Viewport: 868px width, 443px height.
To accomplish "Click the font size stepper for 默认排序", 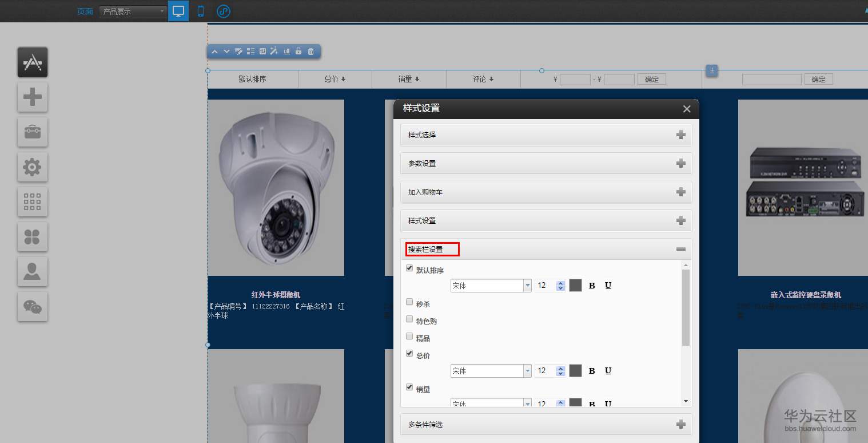I will (561, 286).
